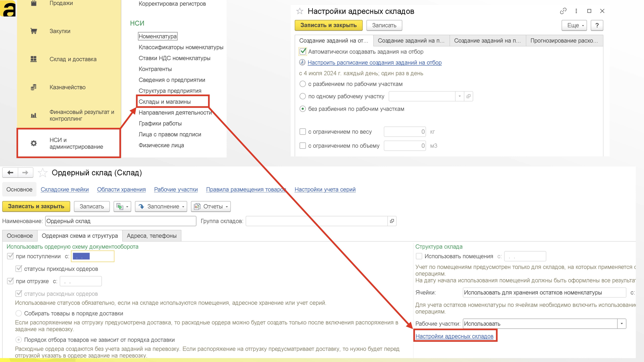Open Номенклатура menu item
This screenshot has height=362, width=644.
[158, 36]
